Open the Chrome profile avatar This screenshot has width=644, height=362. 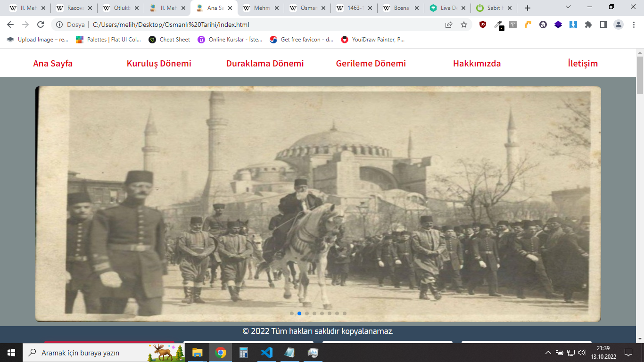point(619,25)
